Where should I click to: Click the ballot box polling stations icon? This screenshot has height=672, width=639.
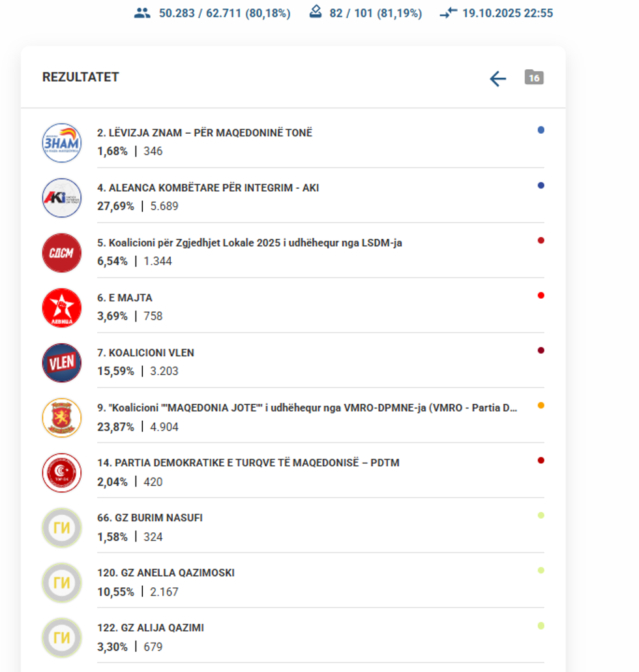click(316, 12)
